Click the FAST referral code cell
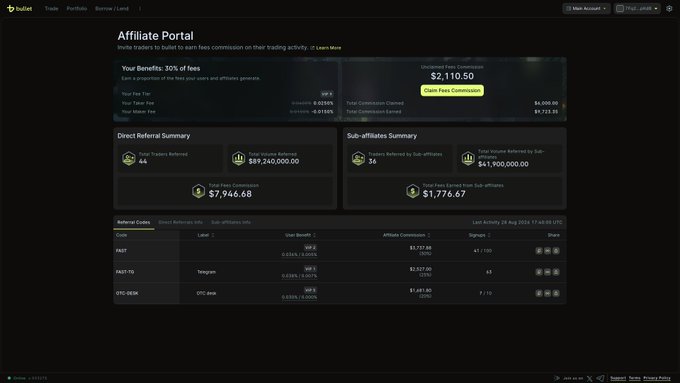Screen dimensions: 680x383 146,251
